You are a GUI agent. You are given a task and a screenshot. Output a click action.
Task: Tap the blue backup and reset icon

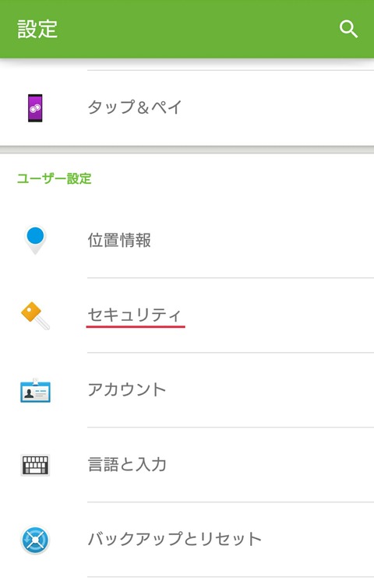35,540
